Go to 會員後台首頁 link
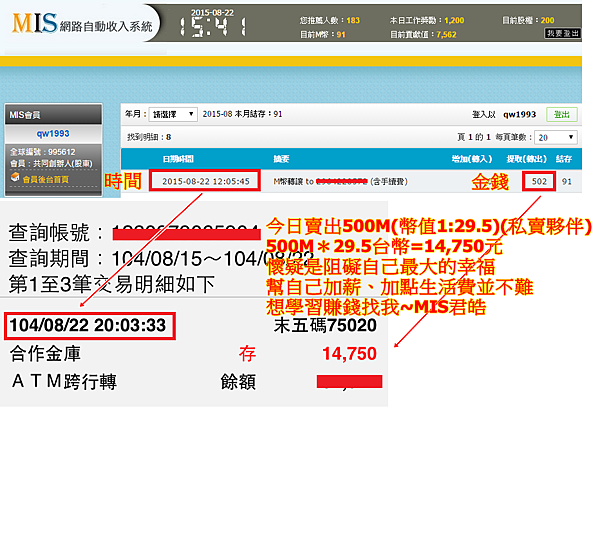Screen dimensions: 600x551 (46, 179)
